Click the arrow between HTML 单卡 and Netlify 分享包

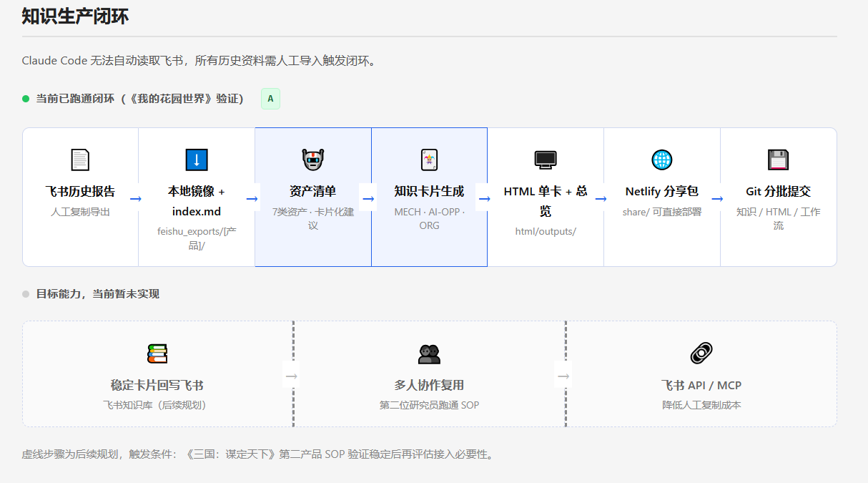(601, 198)
